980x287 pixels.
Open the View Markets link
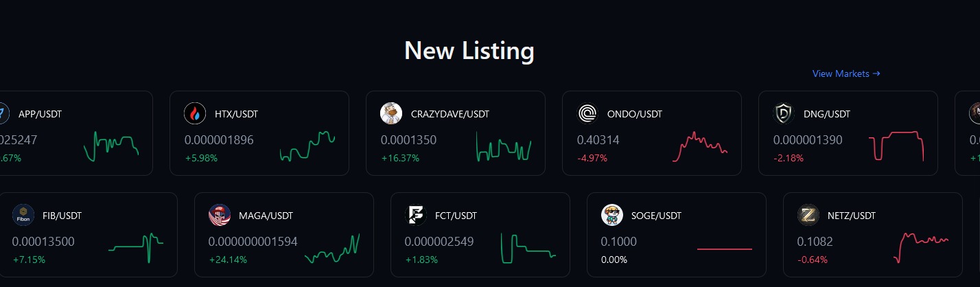pos(846,73)
